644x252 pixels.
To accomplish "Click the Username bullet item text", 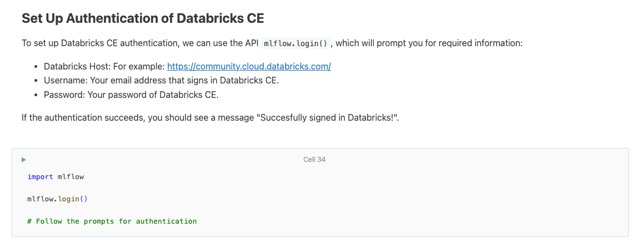I will (161, 80).
